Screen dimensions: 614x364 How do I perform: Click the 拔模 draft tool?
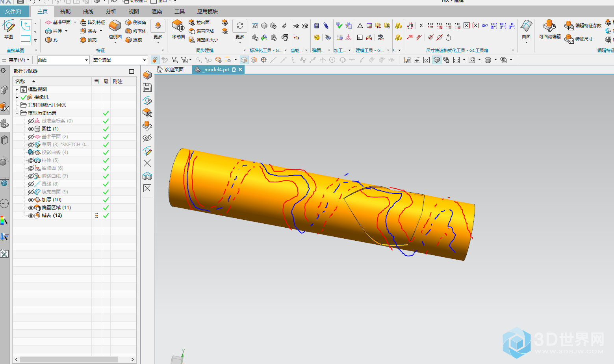coord(134,40)
